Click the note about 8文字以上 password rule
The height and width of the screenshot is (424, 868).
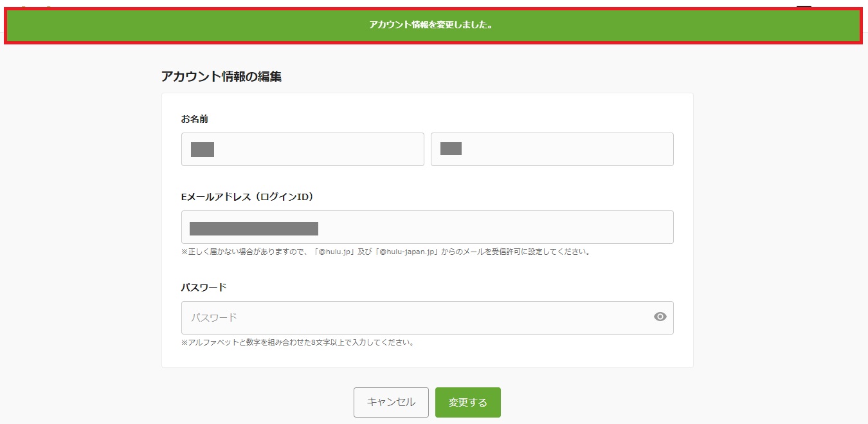pos(298,342)
